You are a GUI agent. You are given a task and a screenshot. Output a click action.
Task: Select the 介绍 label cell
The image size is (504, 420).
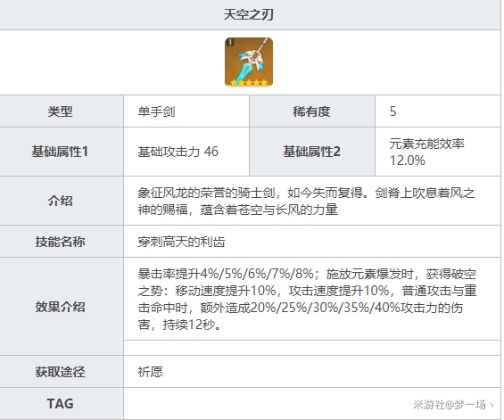[62, 201]
